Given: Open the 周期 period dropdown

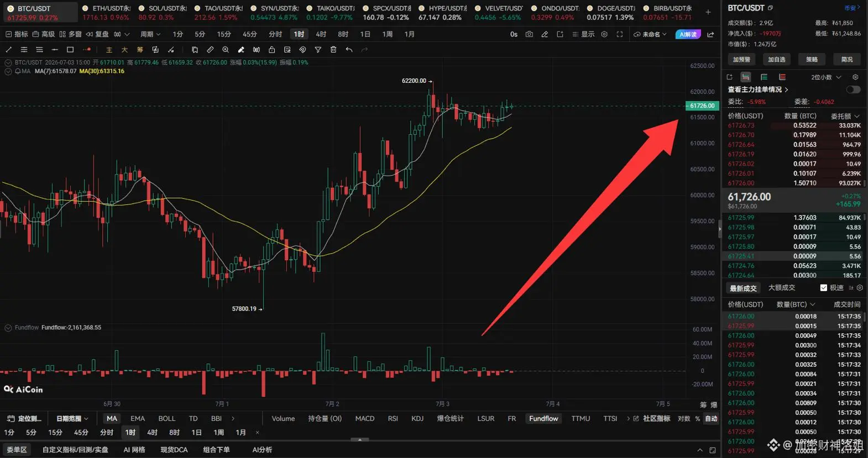Looking at the screenshot, I should tap(150, 34).
